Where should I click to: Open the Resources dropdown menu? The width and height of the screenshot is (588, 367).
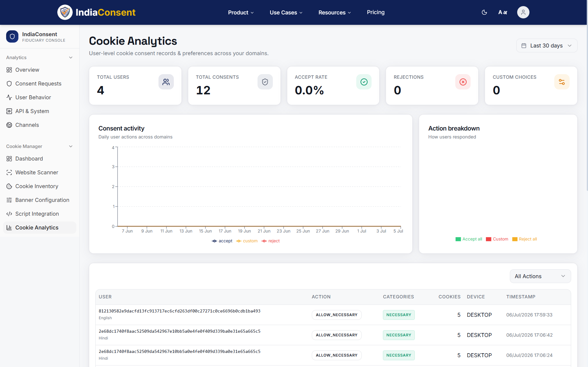click(x=334, y=13)
